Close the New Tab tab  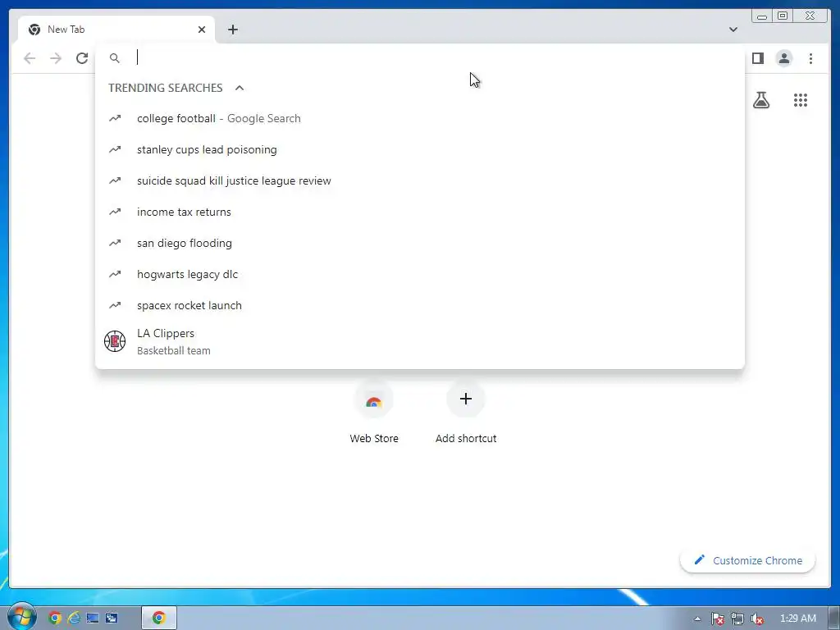(202, 30)
